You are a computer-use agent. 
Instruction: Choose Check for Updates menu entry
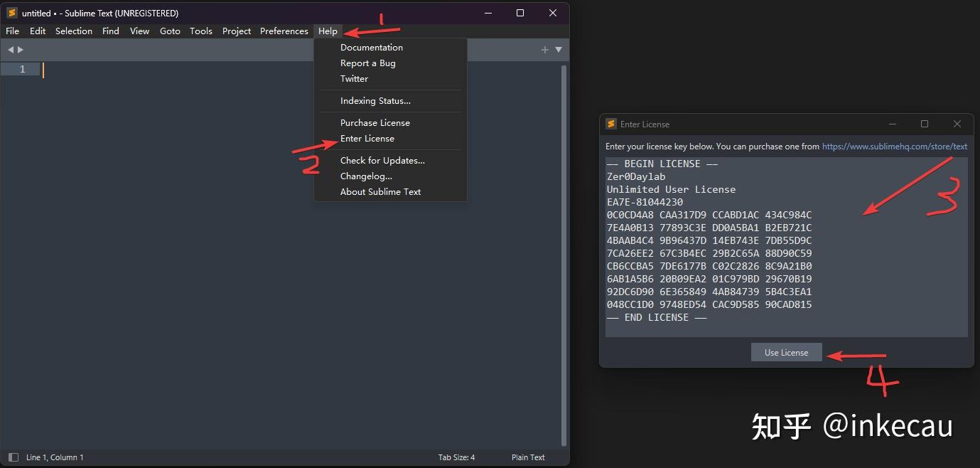click(382, 161)
